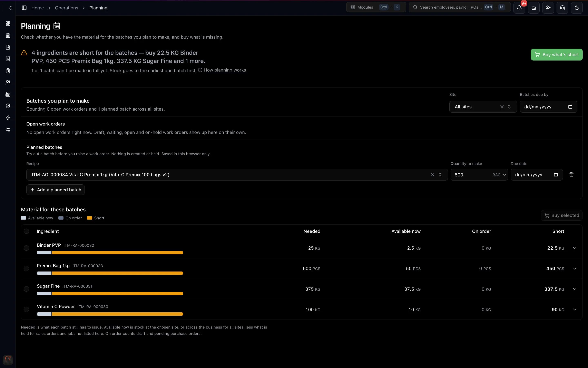Open the sliders settings icon in sidebar
Viewport: 588px width, 368px height.
point(8,129)
